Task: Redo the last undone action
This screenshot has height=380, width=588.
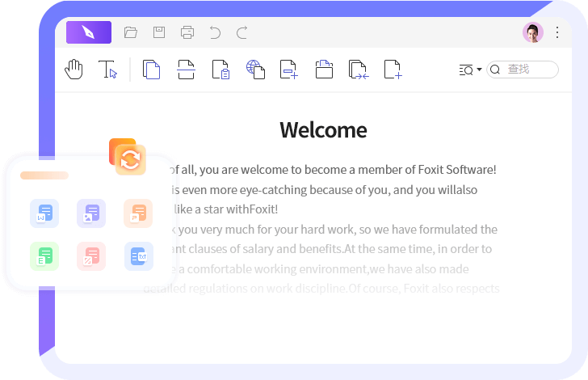Action: 242,32
